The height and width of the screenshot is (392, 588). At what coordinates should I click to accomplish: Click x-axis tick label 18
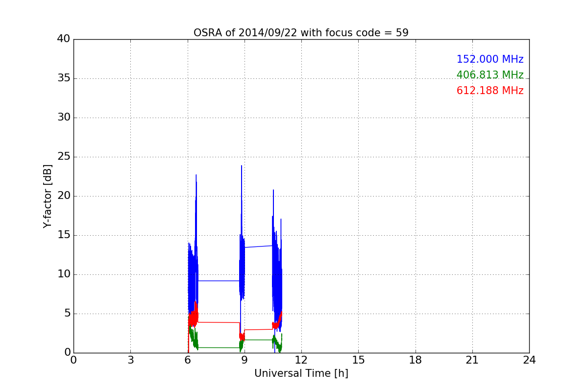(416, 360)
